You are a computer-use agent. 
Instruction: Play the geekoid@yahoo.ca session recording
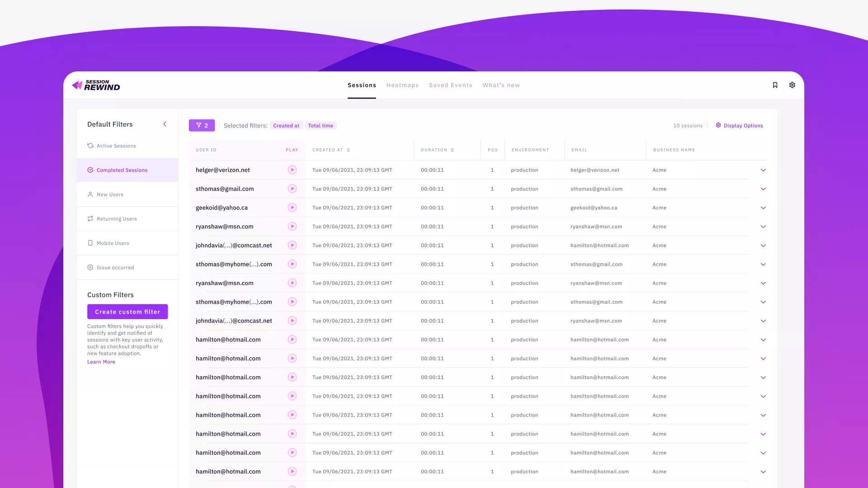point(292,208)
